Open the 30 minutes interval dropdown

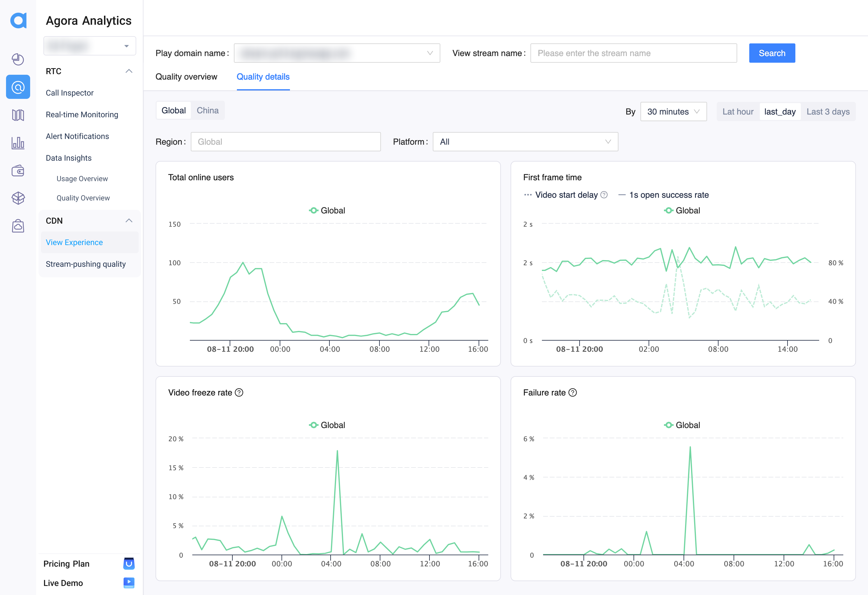pyautogui.click(x=673, y=111)
